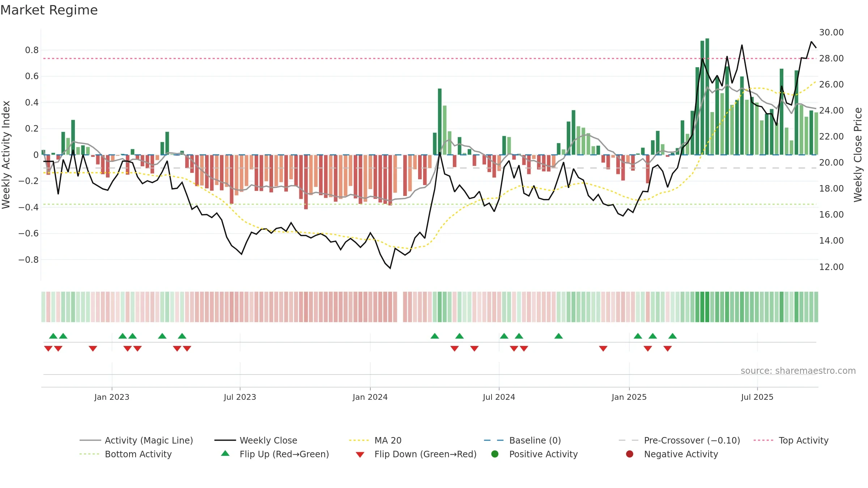Click the yellow dotted MA 20 swatch
The width and height of the screenshot is (868, 488).
pyautogui.click(x=359, y=440)
